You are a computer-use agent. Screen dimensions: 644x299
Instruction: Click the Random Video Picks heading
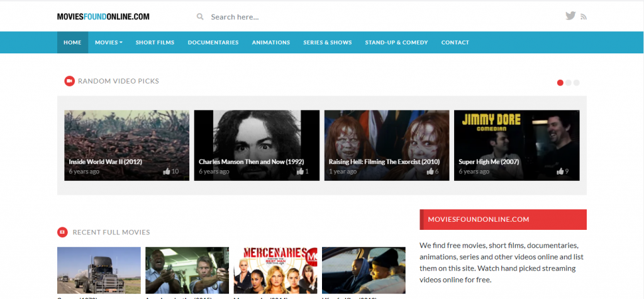[118, 81]
